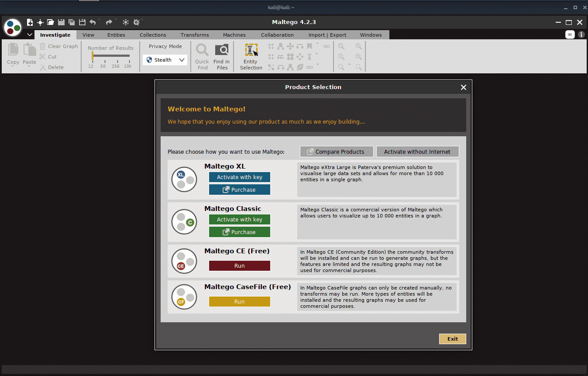Click the Maltego CE product logo
The image size is (588, 376).
tap(184, 261)
